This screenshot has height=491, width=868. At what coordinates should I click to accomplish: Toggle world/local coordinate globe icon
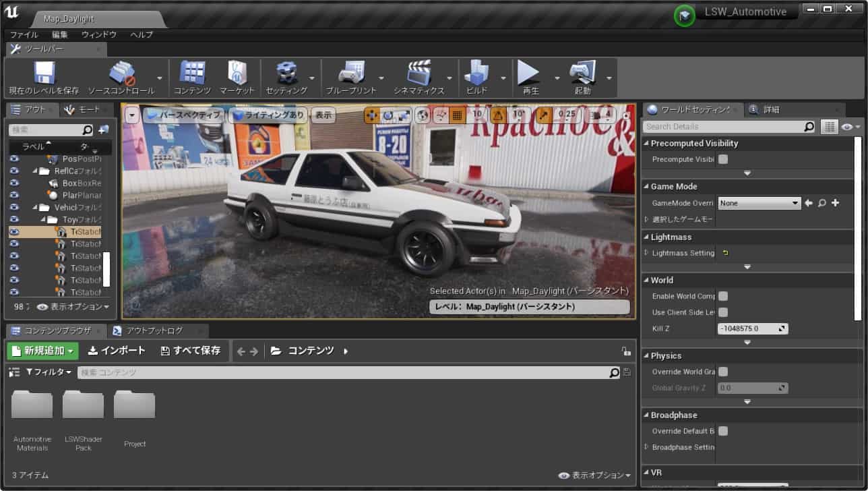pos(423,115)
